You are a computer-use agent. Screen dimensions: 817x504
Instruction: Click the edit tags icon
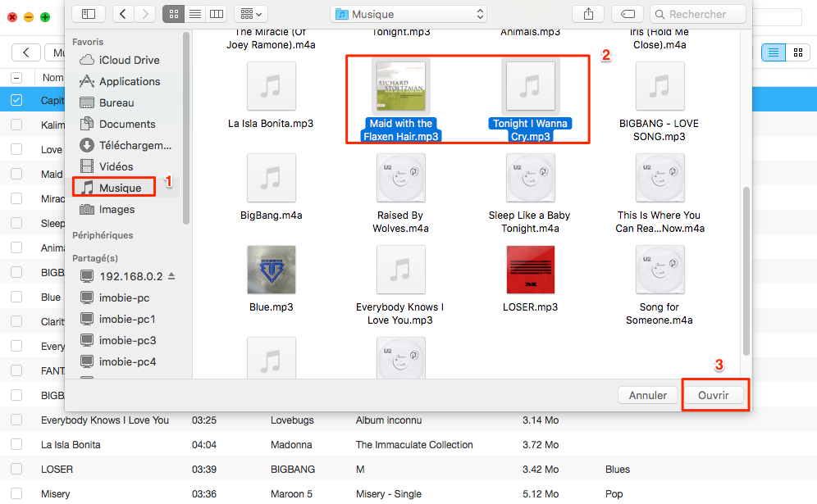[x=628, y=14]
